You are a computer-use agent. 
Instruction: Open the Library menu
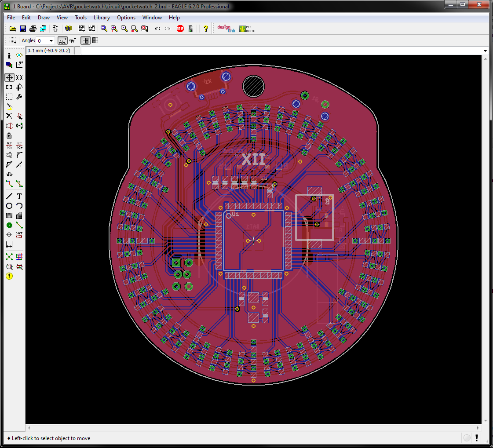102,18
